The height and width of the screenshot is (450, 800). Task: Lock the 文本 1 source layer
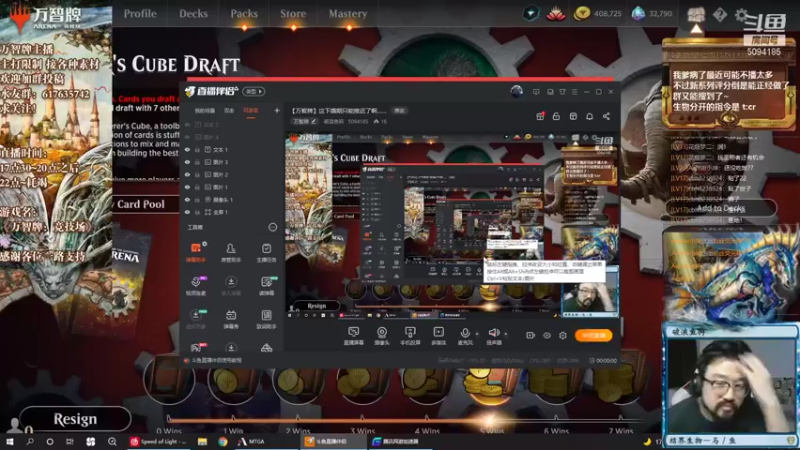197,150
